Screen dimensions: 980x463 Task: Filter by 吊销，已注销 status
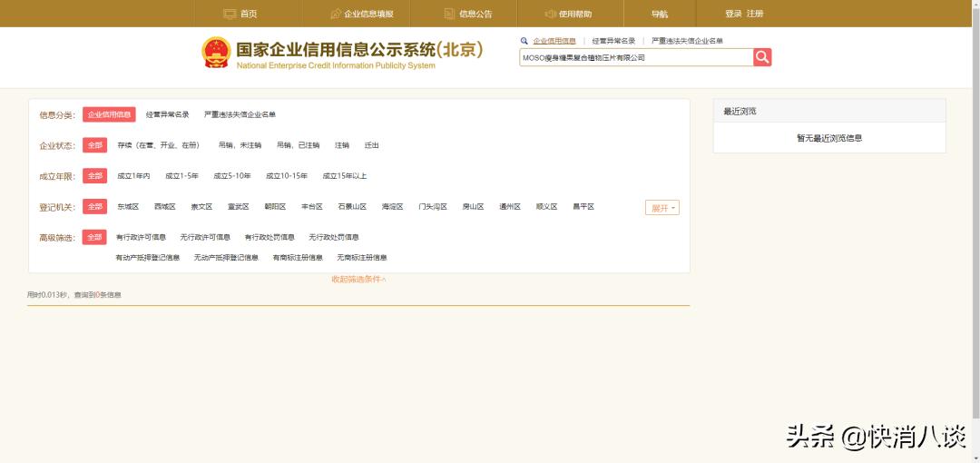[299, 145]
